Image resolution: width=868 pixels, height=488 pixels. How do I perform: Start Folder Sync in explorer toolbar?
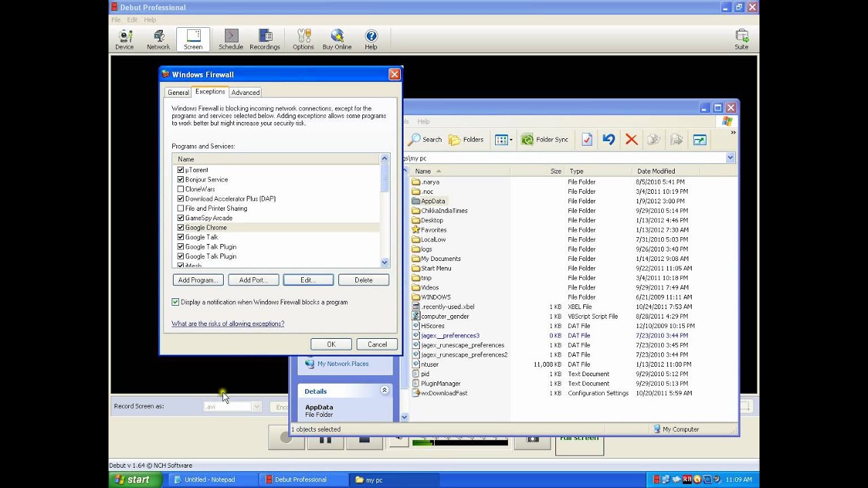click(x=545, y=140)
